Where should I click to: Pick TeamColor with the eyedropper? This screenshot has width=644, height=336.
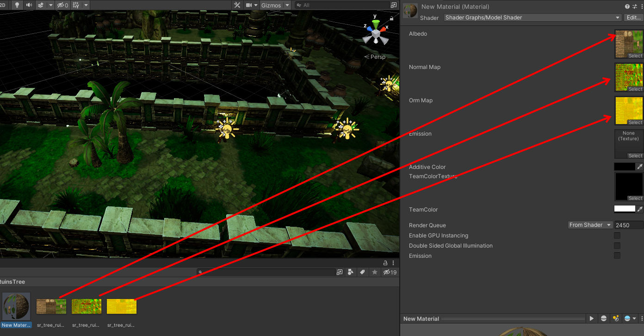click(640, 209)
